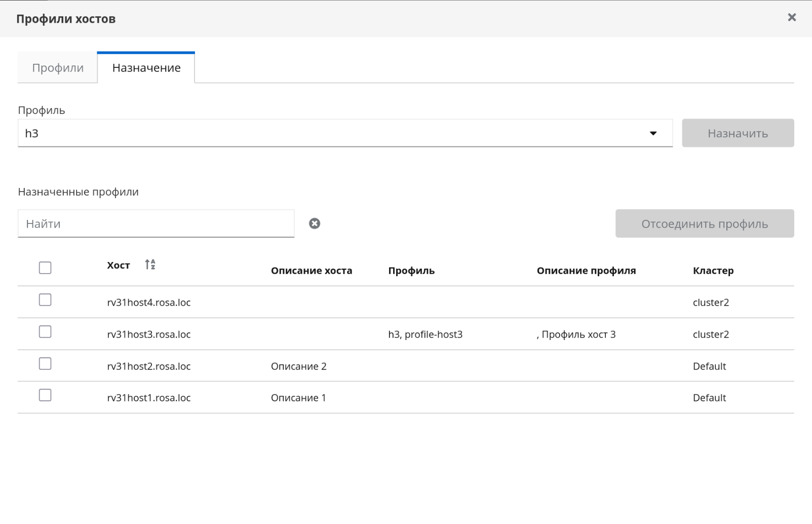Close the Профили хостов dialog
Screen dimensions: 812x524
click(x=792, y=18)
